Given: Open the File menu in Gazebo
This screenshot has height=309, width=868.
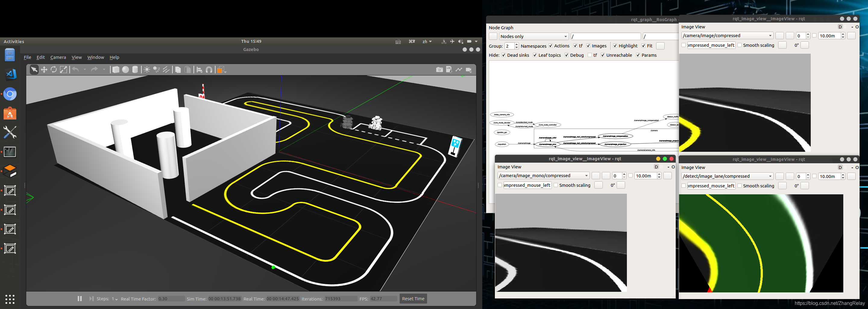Looking at the screenshot, I should click(28, 57).
